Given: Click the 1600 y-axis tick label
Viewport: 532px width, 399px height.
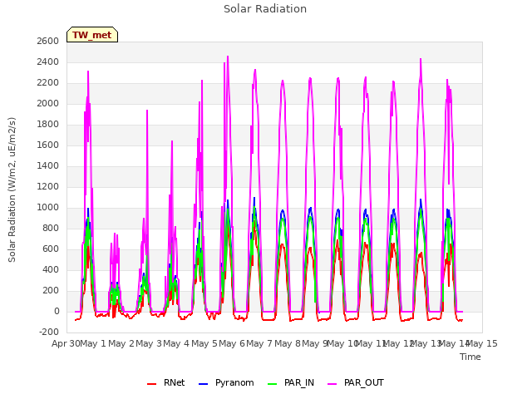Looking at the screenshot, I should [x=48, y=145].
